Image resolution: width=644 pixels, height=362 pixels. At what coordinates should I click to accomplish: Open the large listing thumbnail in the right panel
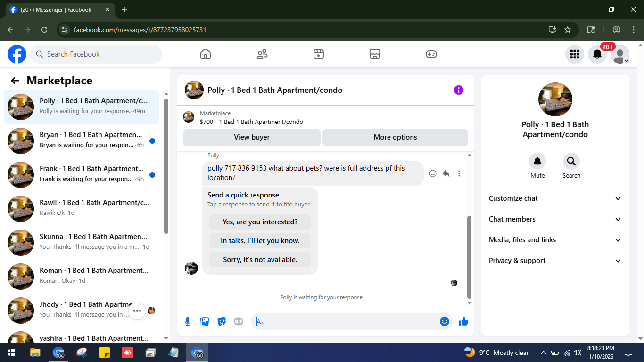point(555,99)
